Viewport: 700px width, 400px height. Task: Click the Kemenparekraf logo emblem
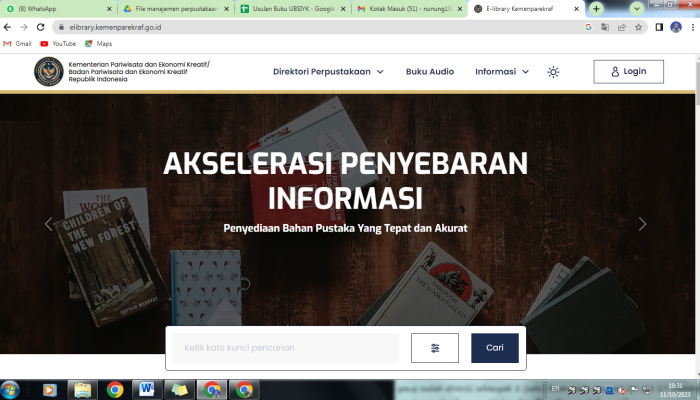coord(47,72)
